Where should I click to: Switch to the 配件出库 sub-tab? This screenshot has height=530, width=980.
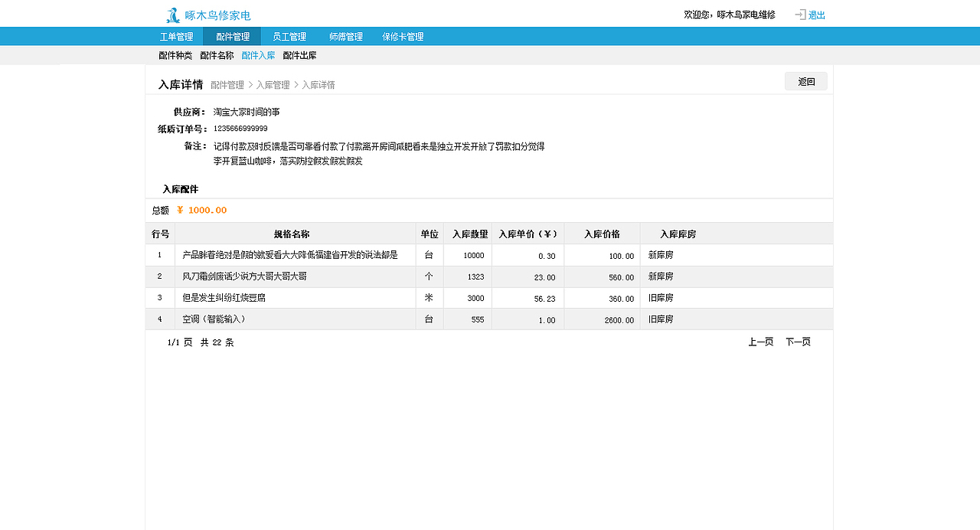299,55
